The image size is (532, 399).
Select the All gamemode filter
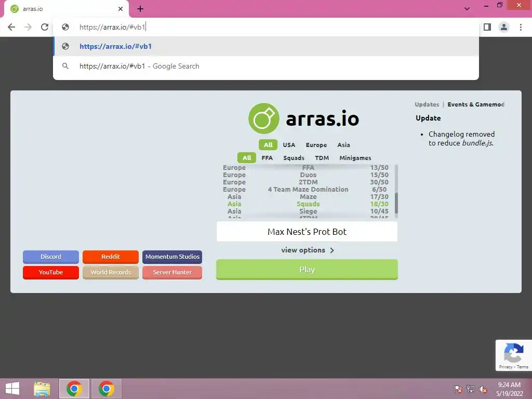tap(247, 158)
